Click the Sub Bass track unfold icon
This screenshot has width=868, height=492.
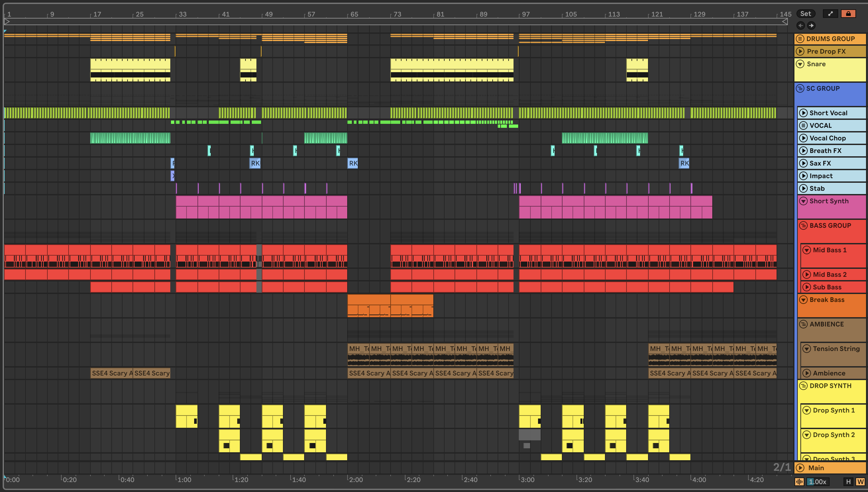(807, 287)
